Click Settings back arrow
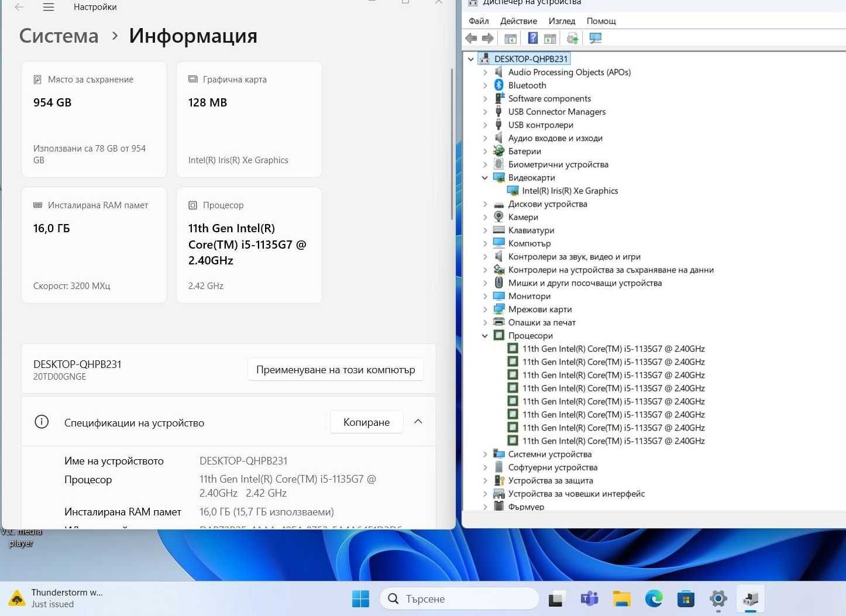Image resolution: width=846 pixels, height=616 pixels. tap(19, 7)
